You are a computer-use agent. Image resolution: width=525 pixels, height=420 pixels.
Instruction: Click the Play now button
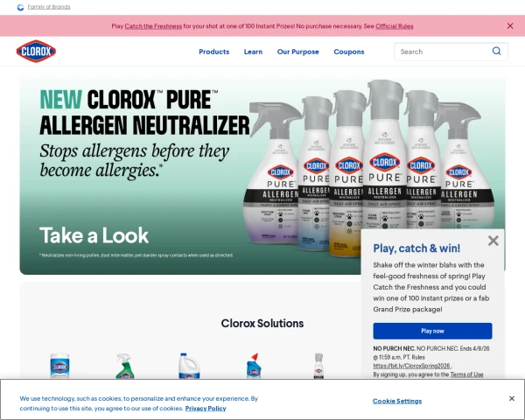[x=432, y=331]
